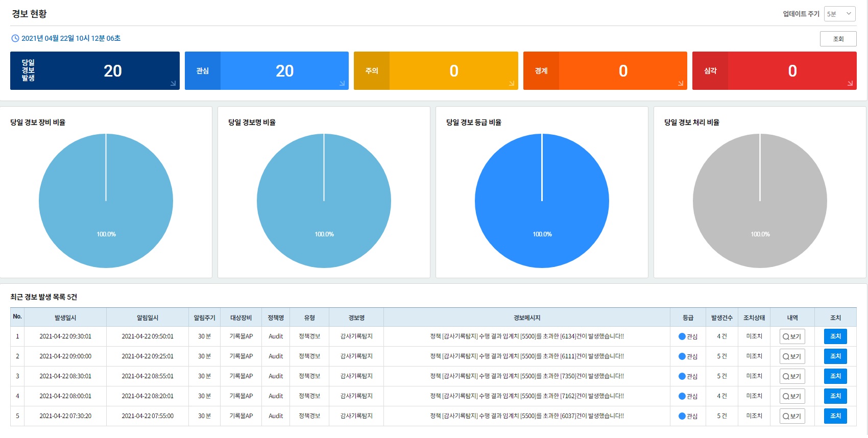Screen dimensions: 868x438
Task: Click expand arrow on 당일 경보 발생 card
Action: click(173, 83)
